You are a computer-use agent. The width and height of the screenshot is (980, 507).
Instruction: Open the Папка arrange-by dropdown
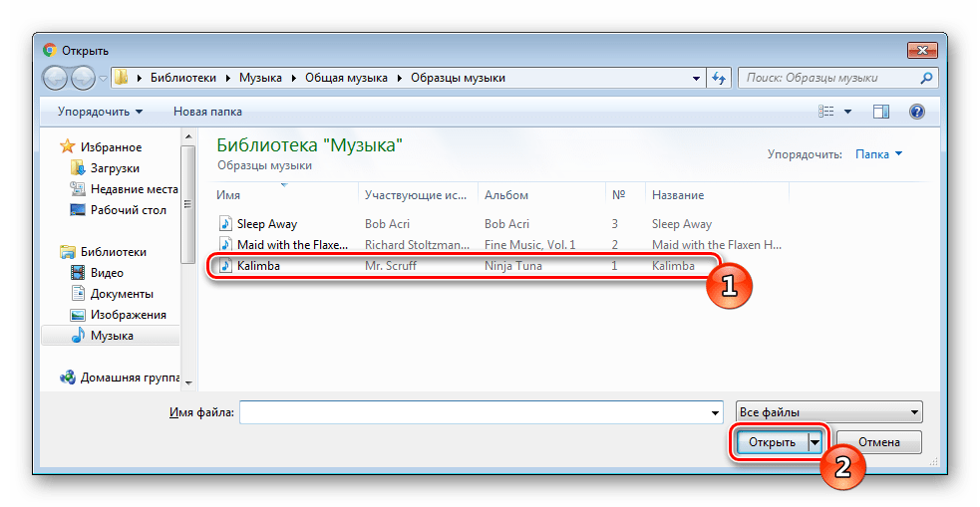pyautogui.click(x=878, y=154)
